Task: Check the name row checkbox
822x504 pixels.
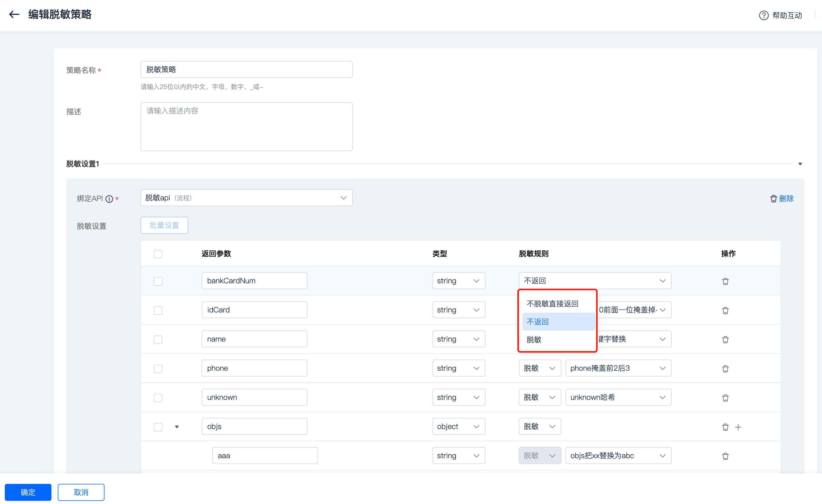Action: click(158, 339)
